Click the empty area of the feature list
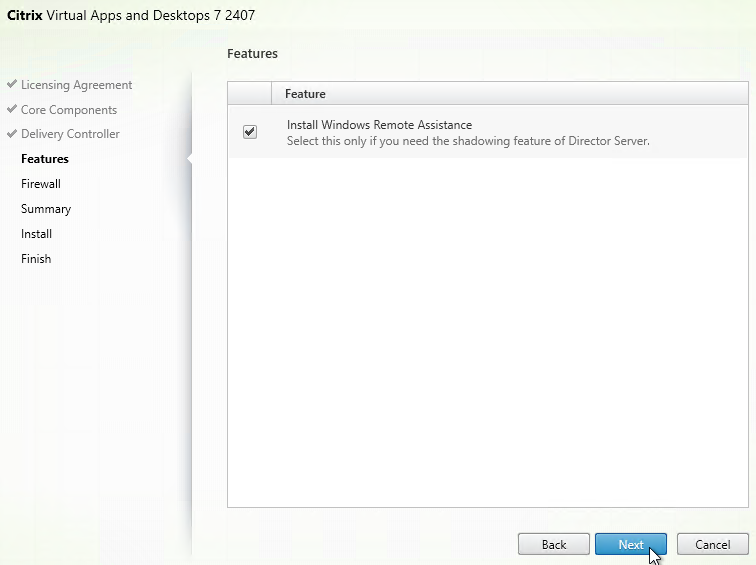 (488, 330)
